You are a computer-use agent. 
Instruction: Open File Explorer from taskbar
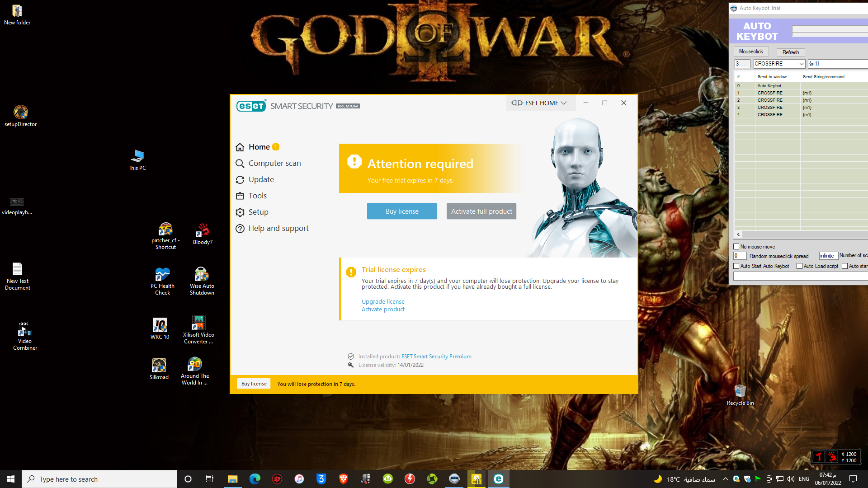(x=232, y=479)
